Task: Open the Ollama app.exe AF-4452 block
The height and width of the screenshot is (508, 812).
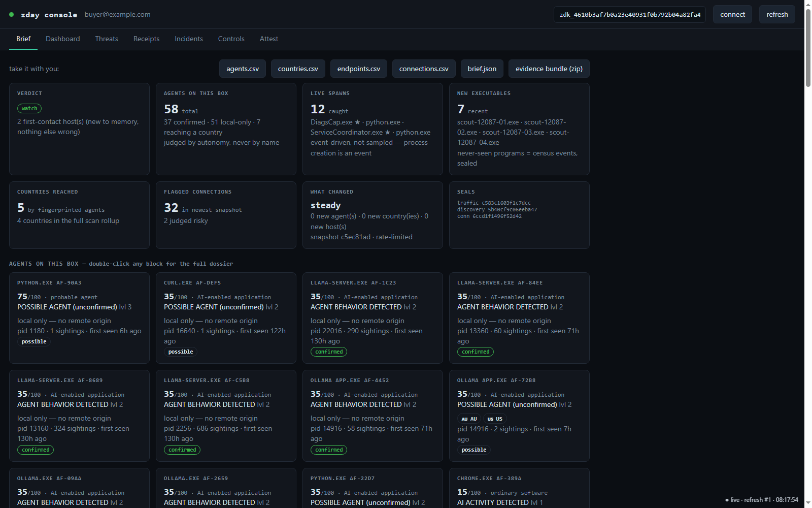Action: click(373, 416)
